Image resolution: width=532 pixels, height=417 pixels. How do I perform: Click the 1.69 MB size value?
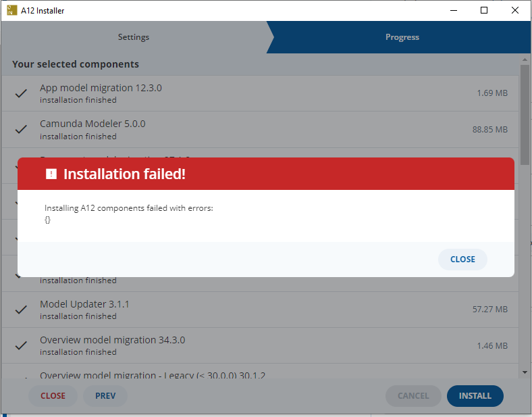point(492,93)
